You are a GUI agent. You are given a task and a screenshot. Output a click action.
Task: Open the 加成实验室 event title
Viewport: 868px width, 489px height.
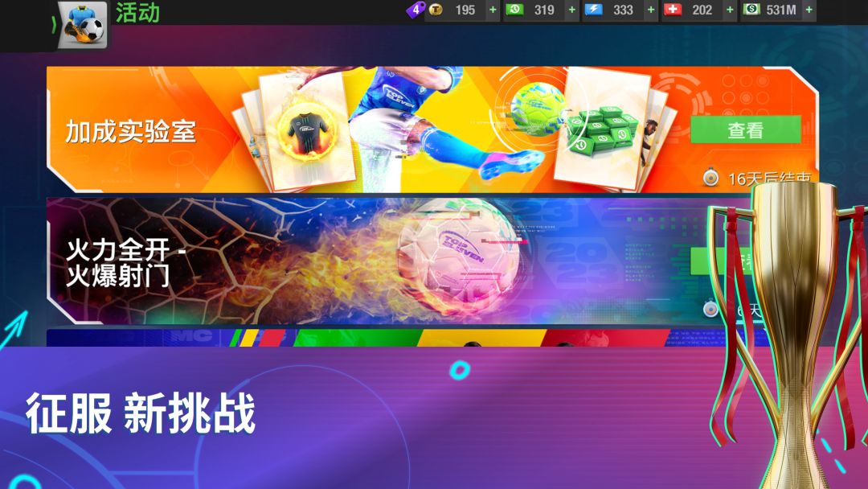click(131, 132)
